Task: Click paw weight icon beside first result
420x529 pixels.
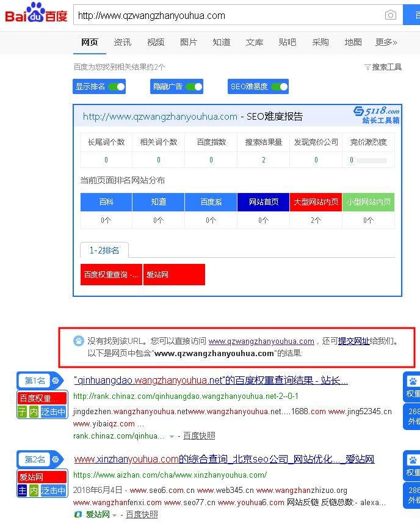Action: pos(412,382)
